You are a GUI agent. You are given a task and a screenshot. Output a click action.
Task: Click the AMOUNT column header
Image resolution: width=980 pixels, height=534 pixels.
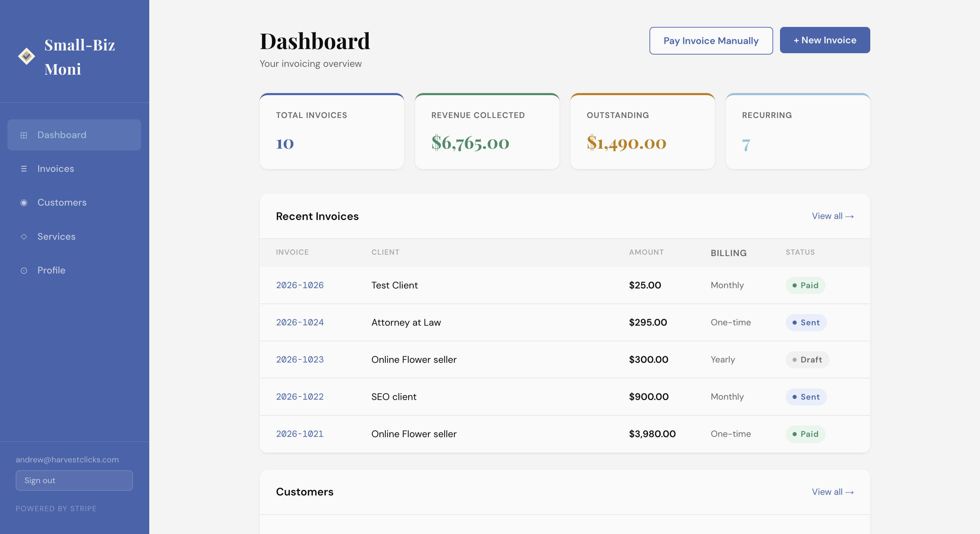[x=646, y=252]
